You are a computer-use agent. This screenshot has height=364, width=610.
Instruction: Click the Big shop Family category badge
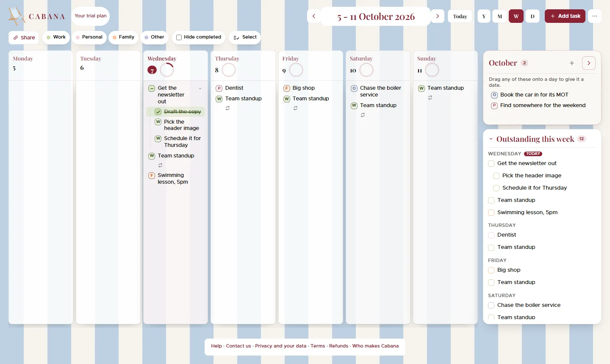coord(287,88)
